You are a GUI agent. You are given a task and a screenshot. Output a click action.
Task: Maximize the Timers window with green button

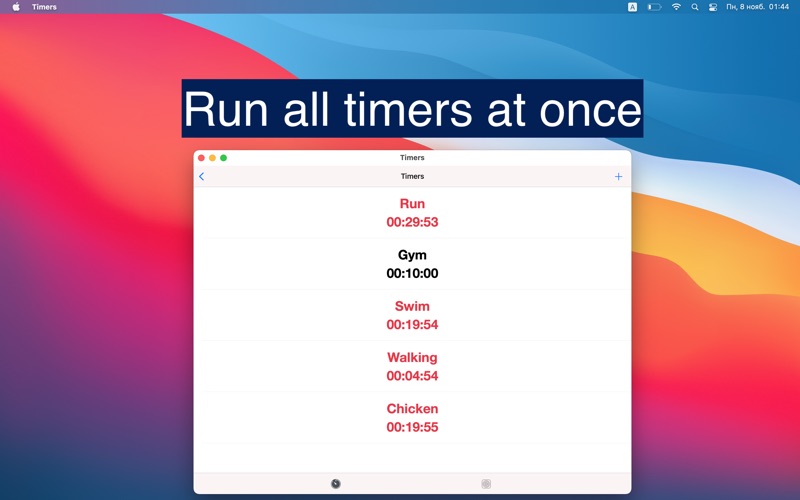pos(223,158)
